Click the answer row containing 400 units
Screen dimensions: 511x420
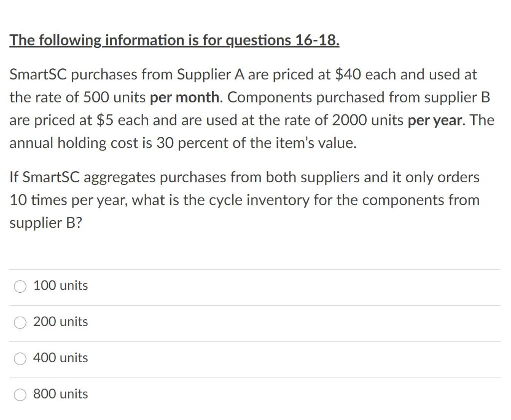(x=200, y=358)
